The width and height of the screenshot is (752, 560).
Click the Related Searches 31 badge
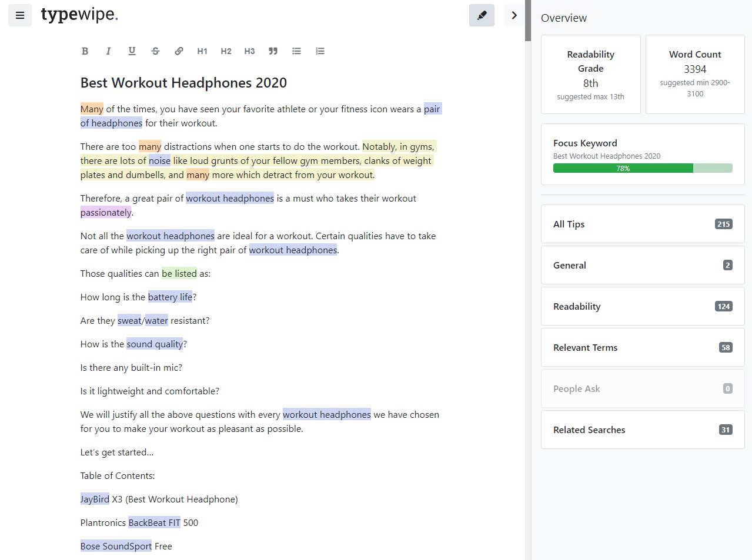[726, 430]
